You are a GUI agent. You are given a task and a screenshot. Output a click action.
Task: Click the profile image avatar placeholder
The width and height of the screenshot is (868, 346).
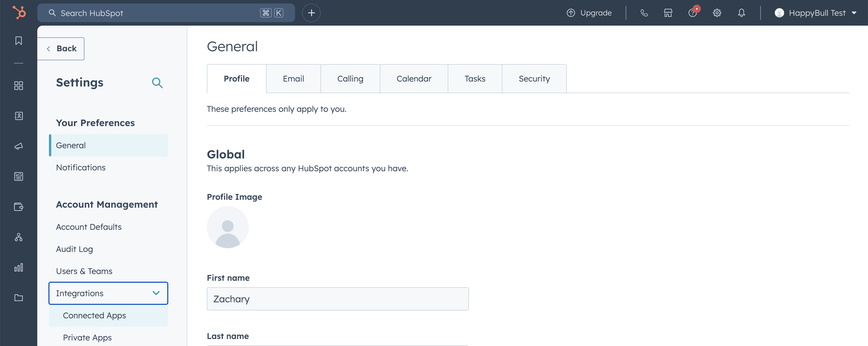click(x=228, y=227)
